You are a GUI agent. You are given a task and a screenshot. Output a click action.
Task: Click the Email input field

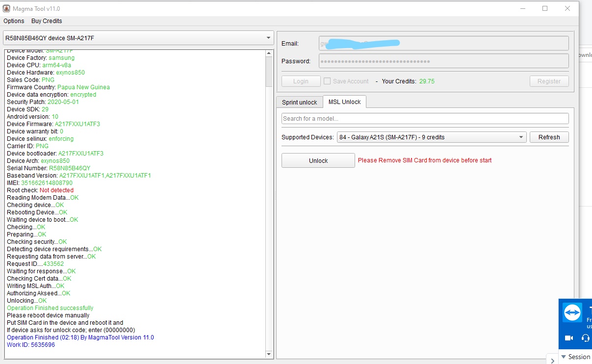coord(444,43)
